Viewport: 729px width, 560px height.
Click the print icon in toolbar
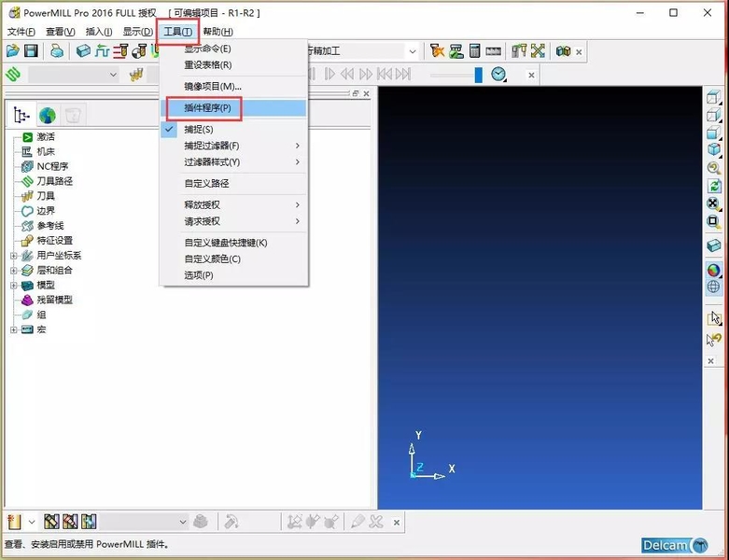[57, 50]
